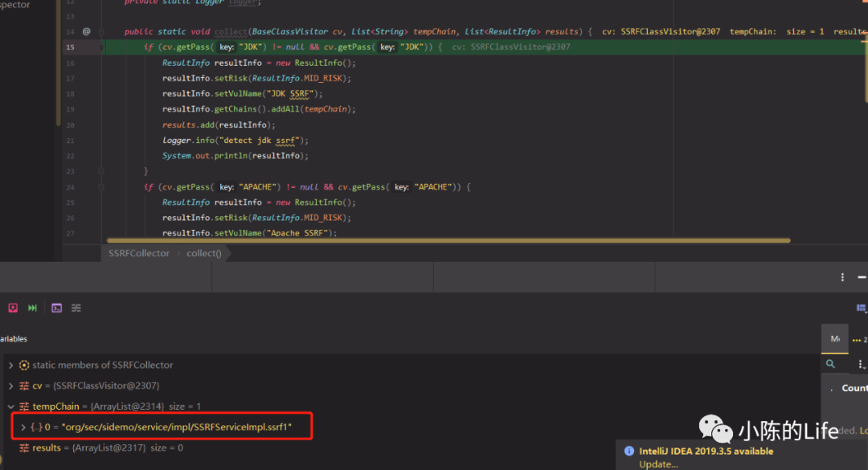Select static members of SSRFCollector row
The width and height of the screenshot is (868, 470).
102,365
